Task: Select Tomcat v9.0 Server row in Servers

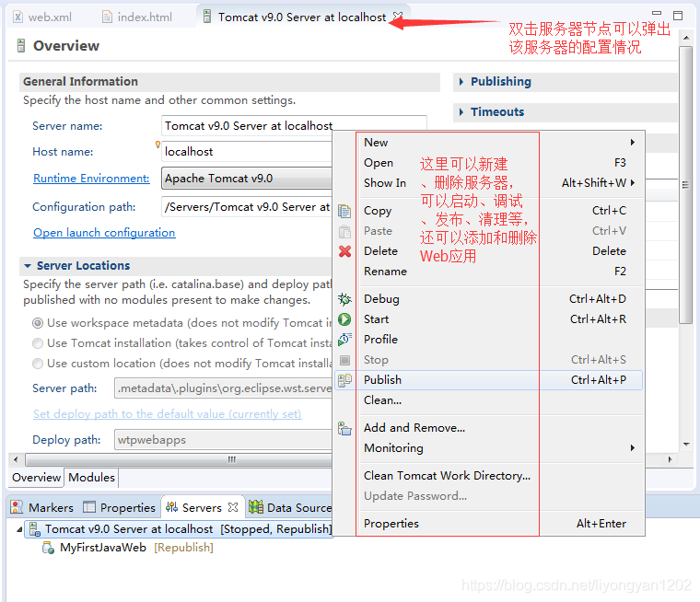Action: (179, 529)
